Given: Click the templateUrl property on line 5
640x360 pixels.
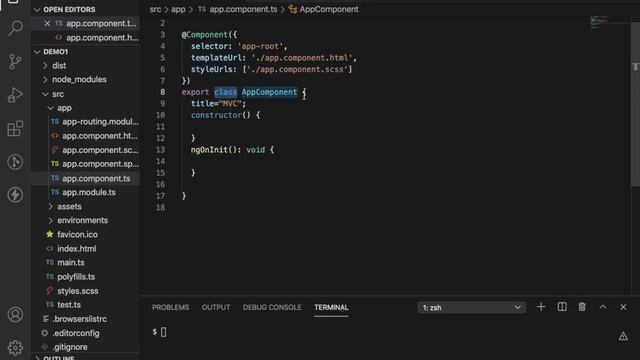Looking at the screenshot, I should (216, 58).
